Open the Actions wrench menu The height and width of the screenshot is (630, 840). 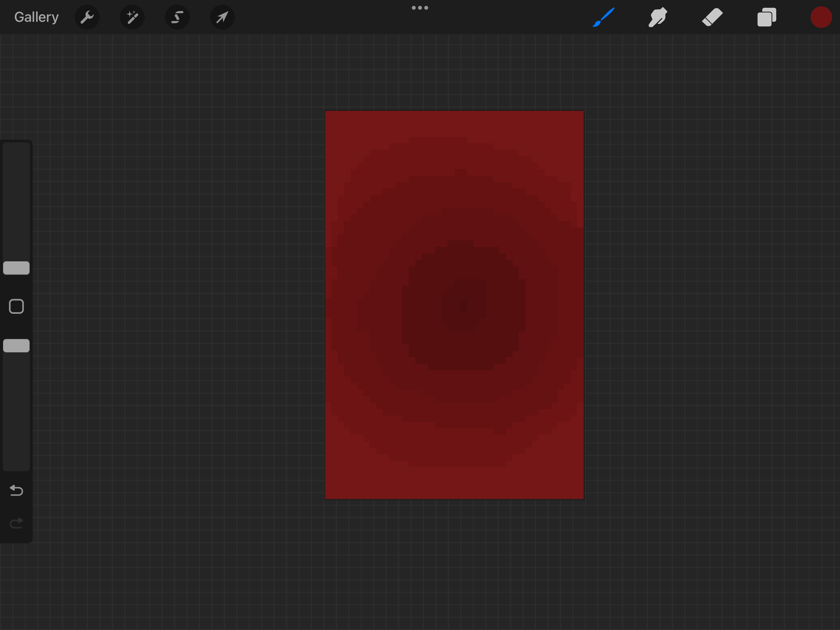tap(87, 17)
